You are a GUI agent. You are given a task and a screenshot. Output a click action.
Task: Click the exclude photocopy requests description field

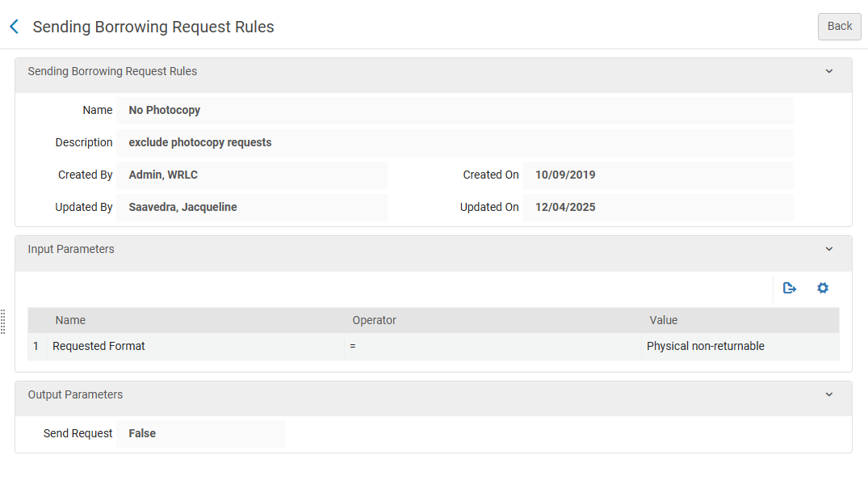coord(454,142)
